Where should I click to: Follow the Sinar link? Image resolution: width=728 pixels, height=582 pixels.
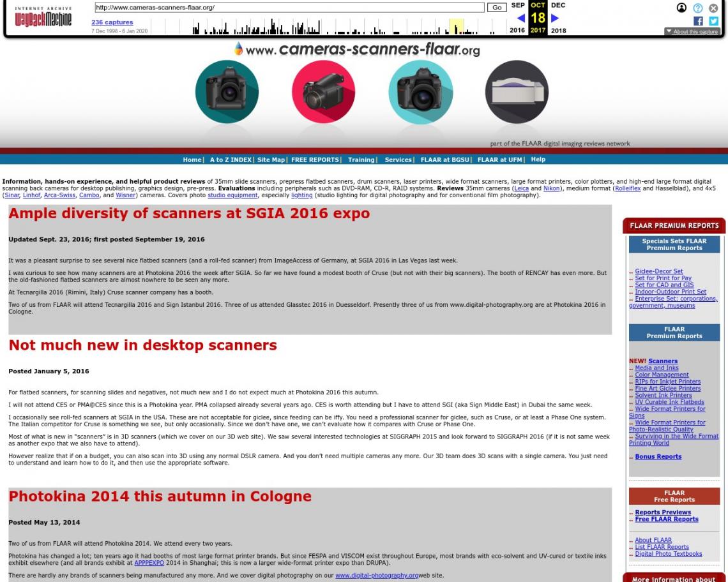tap(12, 195)
